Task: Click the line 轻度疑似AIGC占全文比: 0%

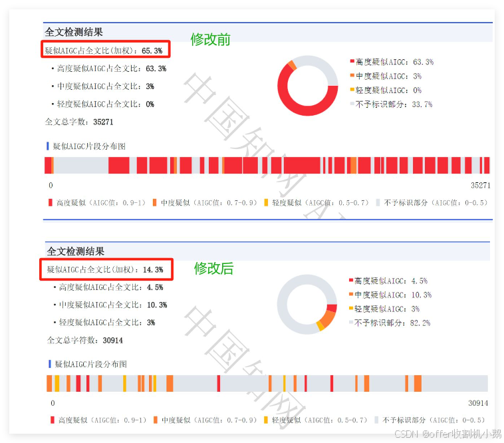Action: (x=106, y=104)
